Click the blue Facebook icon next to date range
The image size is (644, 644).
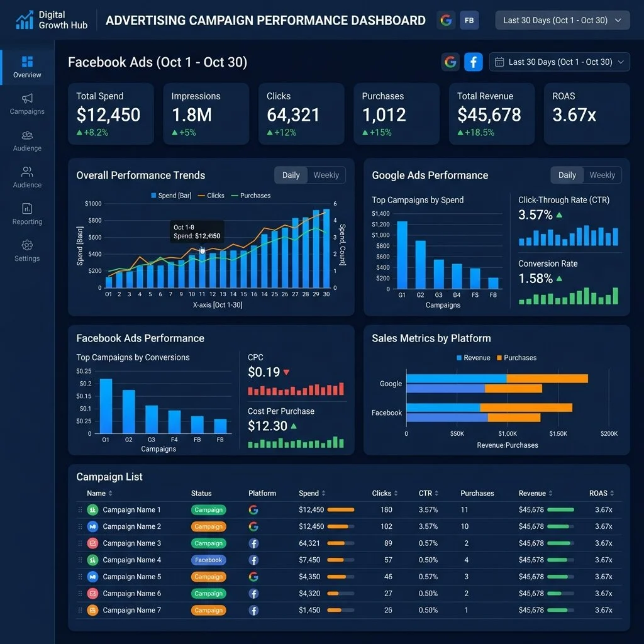(x=473, y=62)
